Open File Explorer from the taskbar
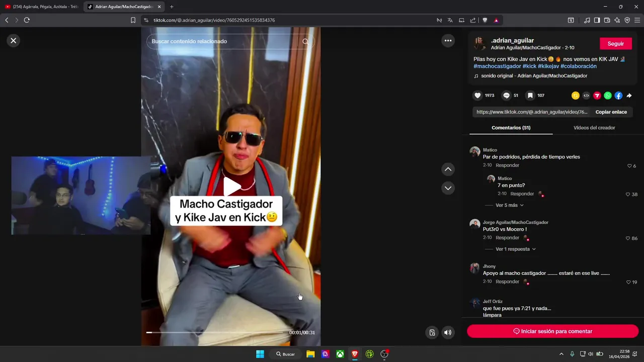This screenshot has width=644, height=362. click(310, 354)
